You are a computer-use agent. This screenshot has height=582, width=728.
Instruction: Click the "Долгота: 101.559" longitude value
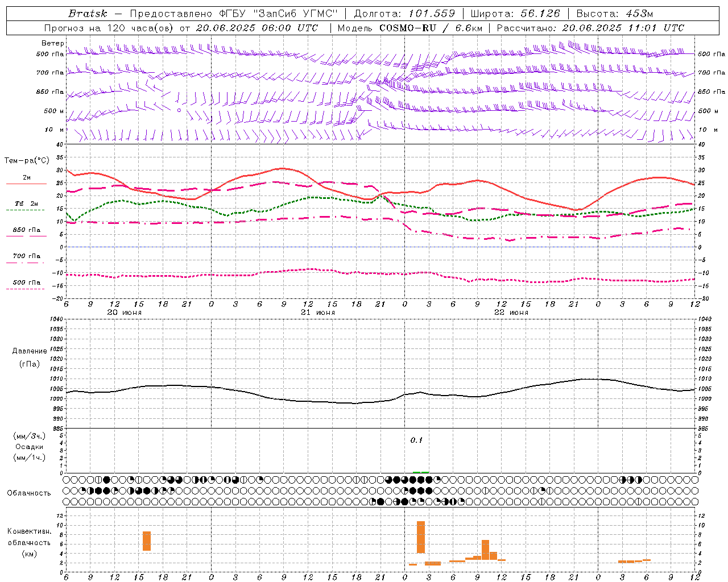pyautogui.click(x=404, y=14)
